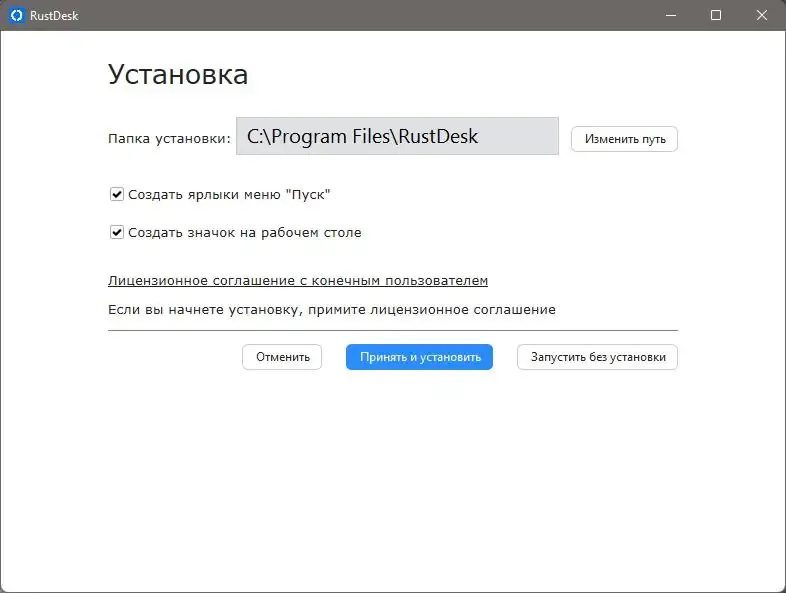Click the "Изменить путь" button

tap(625, 139)
